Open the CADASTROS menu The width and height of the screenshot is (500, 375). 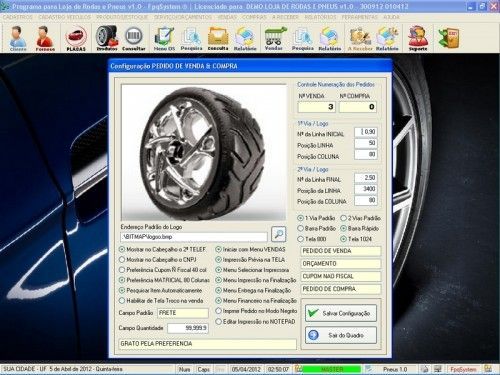tap(18, 17)
